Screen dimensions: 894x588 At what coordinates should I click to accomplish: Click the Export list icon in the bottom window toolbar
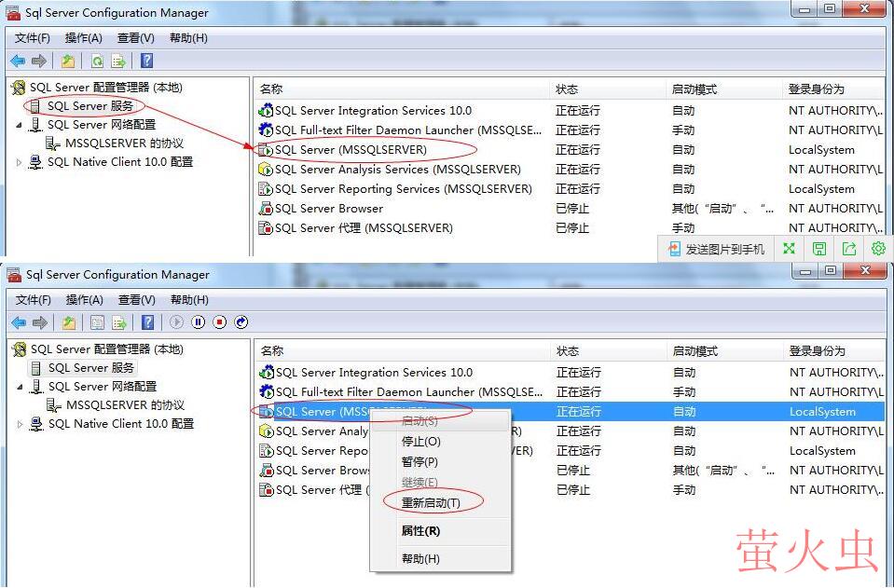[119, 322]
